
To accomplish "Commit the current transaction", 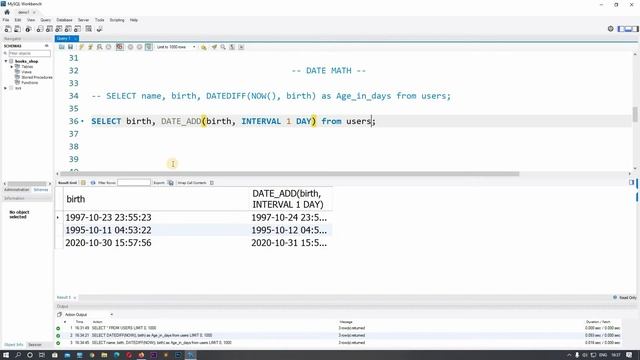I will (131, 47).
